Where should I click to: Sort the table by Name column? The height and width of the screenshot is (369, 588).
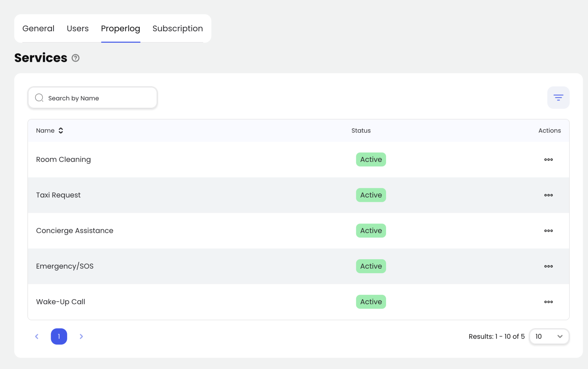61,130
